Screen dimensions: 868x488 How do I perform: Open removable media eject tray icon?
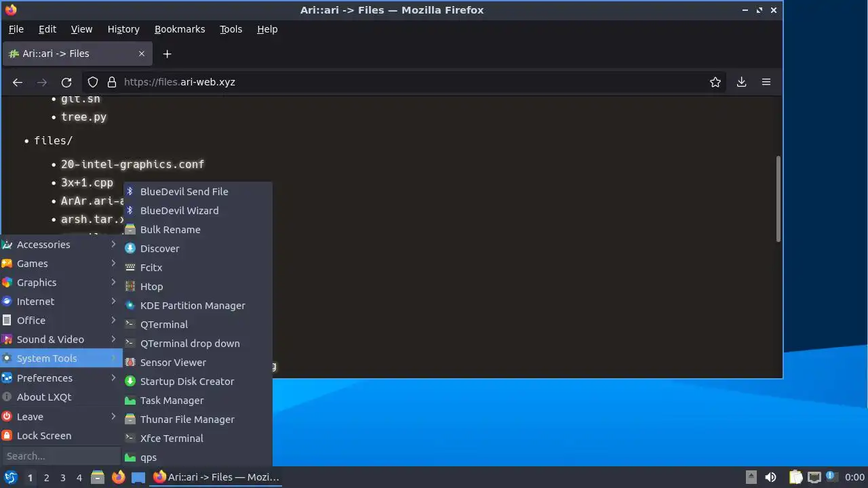(x=751, y=478)
